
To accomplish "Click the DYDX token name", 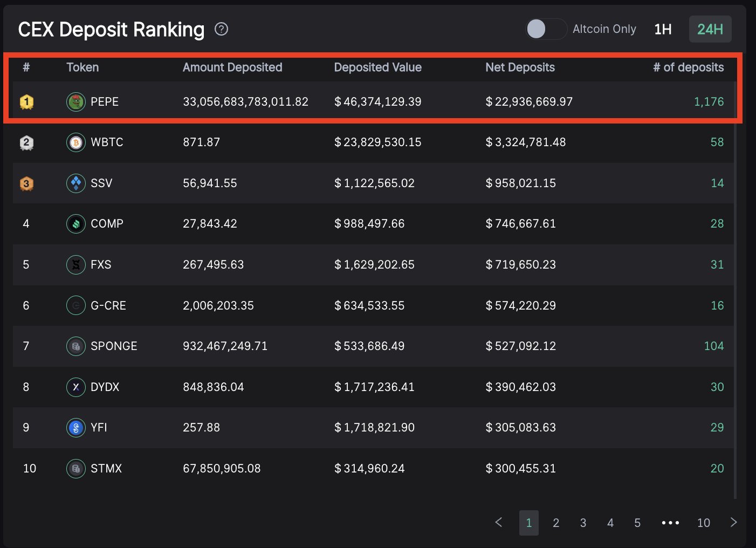I will coord(105,387).
